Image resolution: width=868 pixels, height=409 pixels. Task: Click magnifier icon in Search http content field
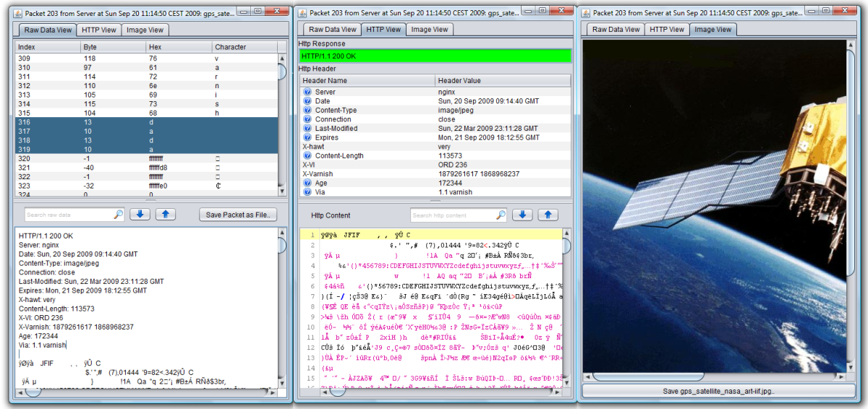tap(501, 215)
